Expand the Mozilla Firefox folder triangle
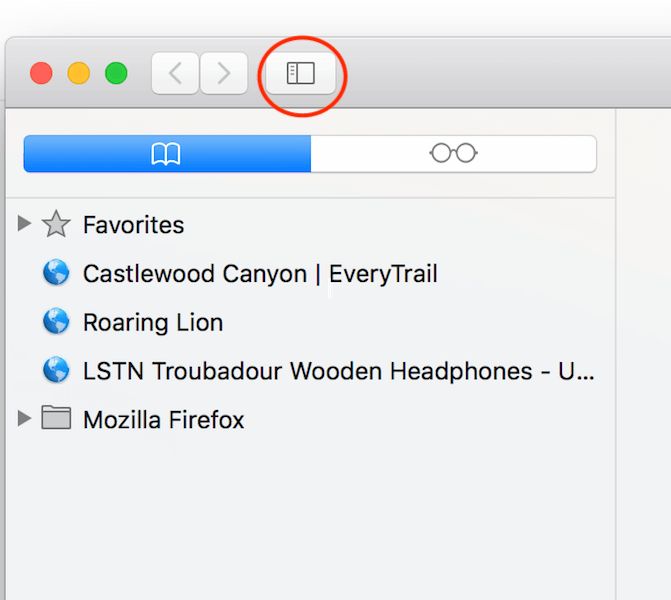The height and width of the screenshot is (600, 671). [24, 418]
